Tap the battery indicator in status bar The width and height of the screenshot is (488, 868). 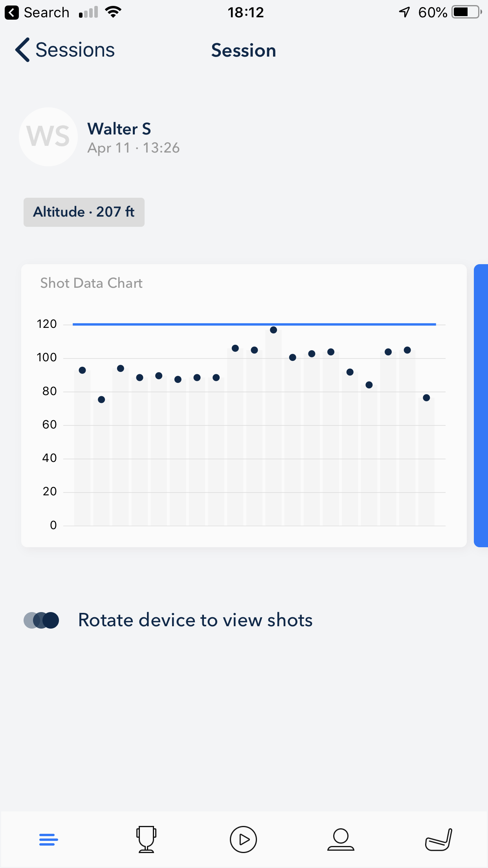[467, 12]
